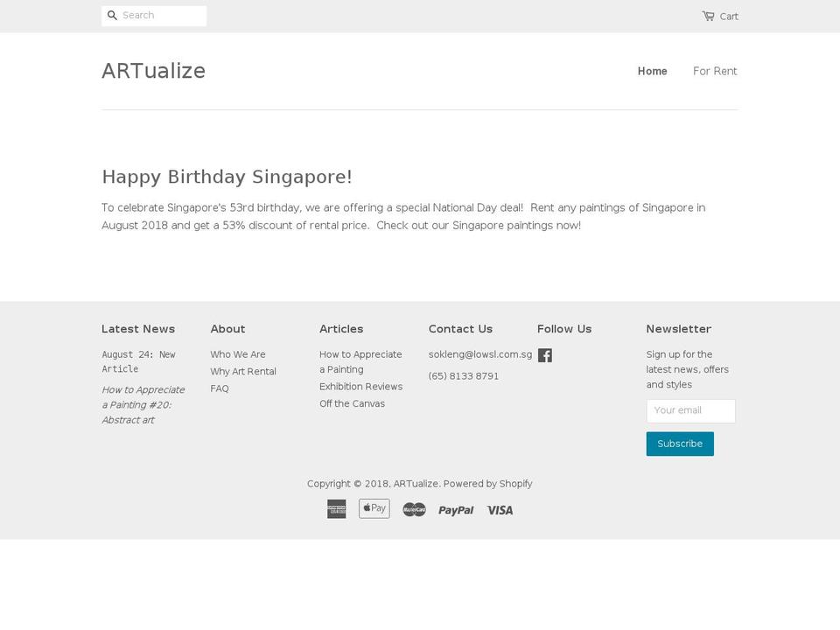This screenshot has width=840, height=630.
Task: Click the American Express payment icon
Action: 336,509
